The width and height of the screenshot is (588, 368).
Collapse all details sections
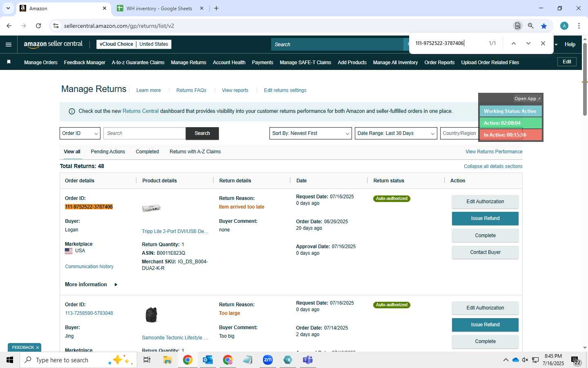tap(493, 166)
